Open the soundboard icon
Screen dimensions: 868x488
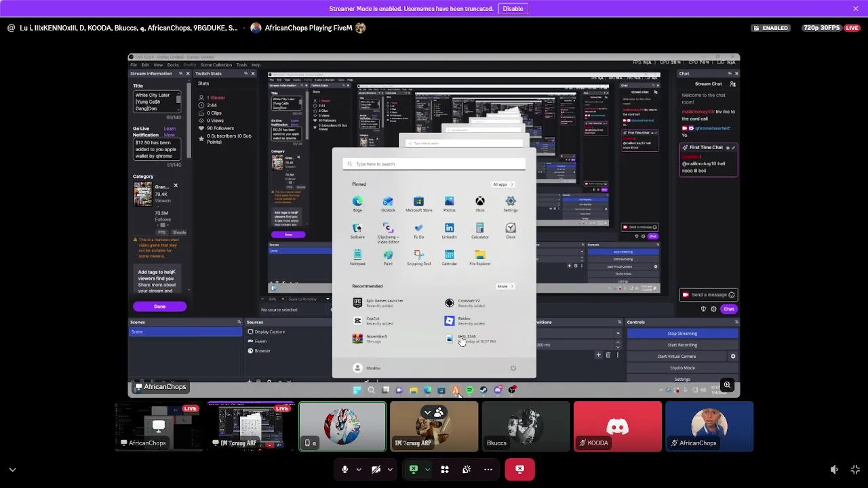(x=467, y=469)
